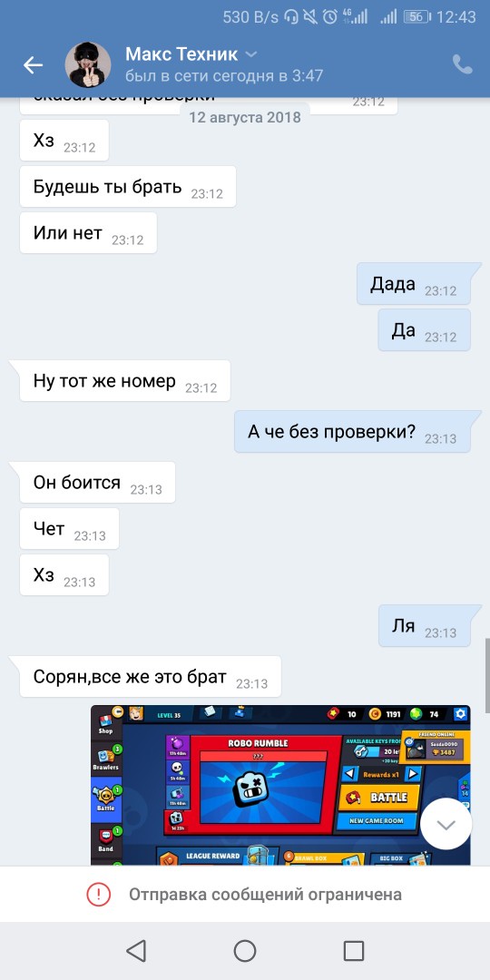This screenshot has width=490, height=980.
Task: Call contact using phone icon
Action: [463, 64]
